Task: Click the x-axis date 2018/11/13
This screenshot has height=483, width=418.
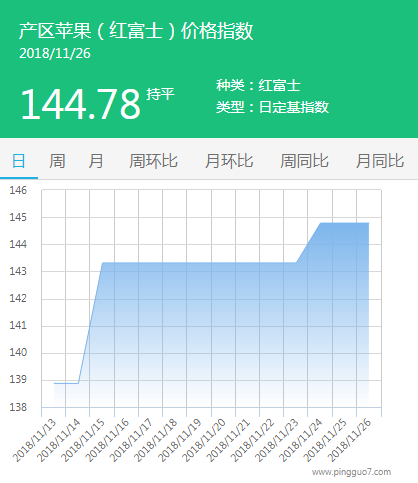Action: point(34,440)
